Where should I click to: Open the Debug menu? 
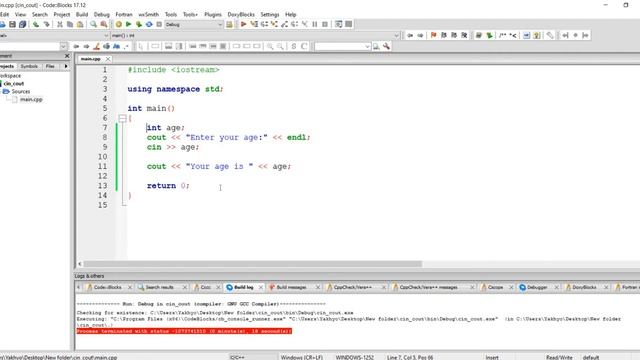[x=102, y=14]
